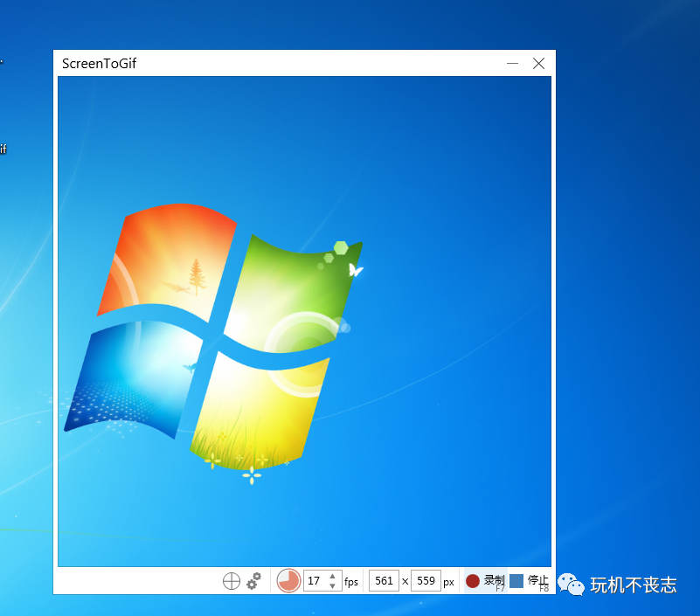Decrease FPS with the down arrow

(x=333, y=586)
